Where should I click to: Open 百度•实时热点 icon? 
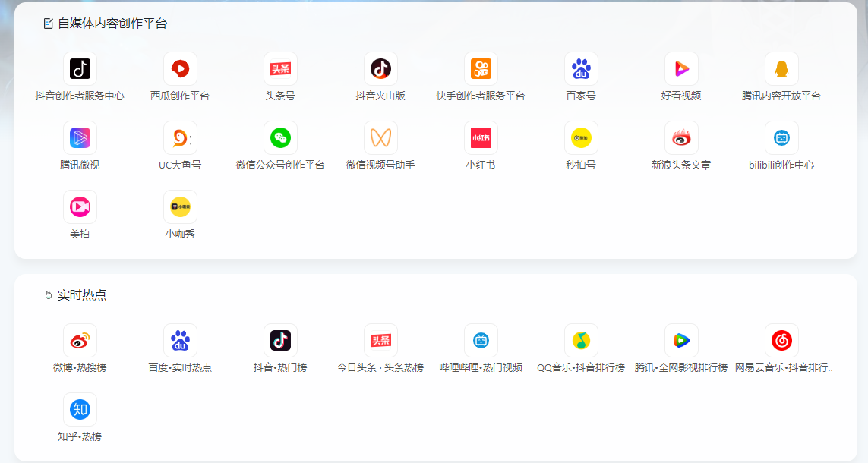tap(180, 340)
